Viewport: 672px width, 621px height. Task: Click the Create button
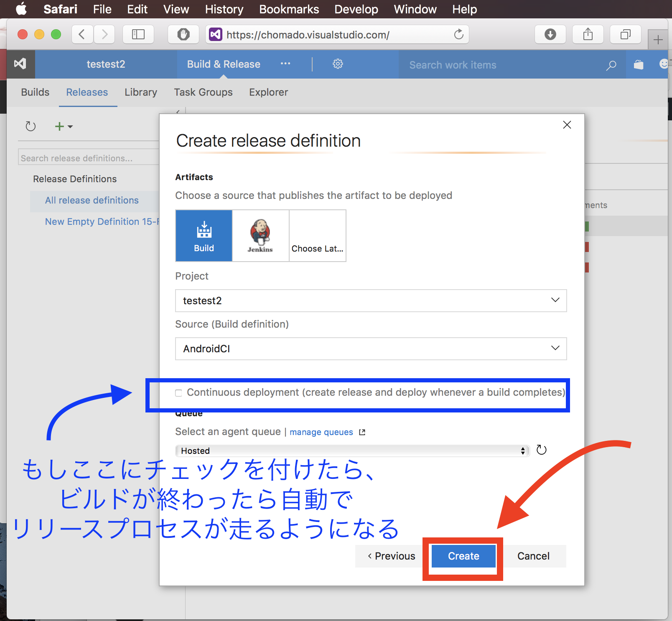tap(463, 556)
